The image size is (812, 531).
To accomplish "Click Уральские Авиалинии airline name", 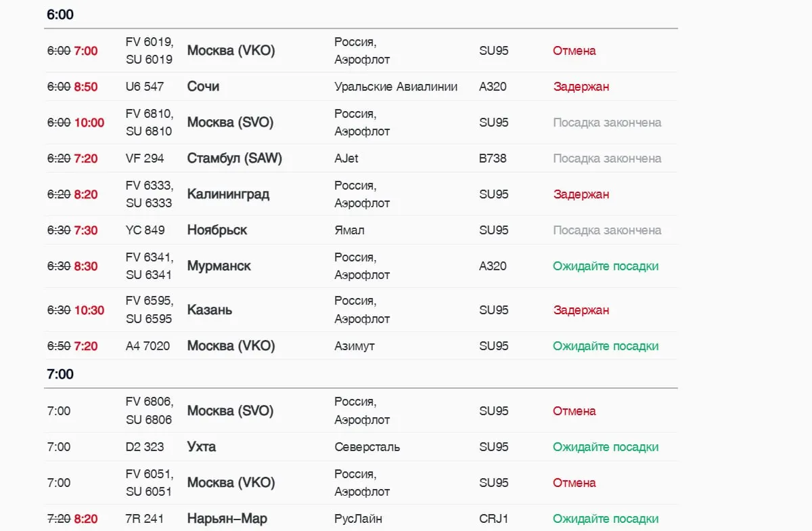I will [396, 87].
